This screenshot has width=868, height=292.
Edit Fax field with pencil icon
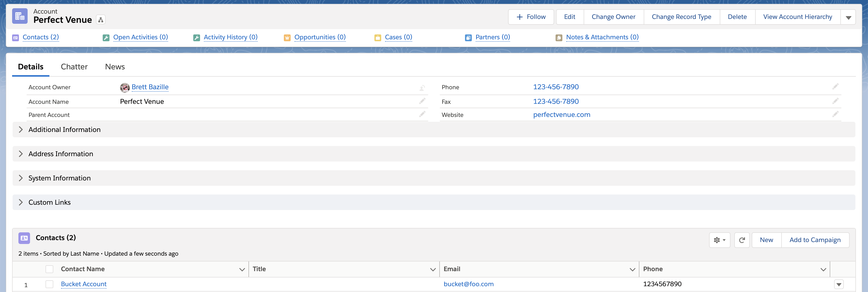coord(835,101)
